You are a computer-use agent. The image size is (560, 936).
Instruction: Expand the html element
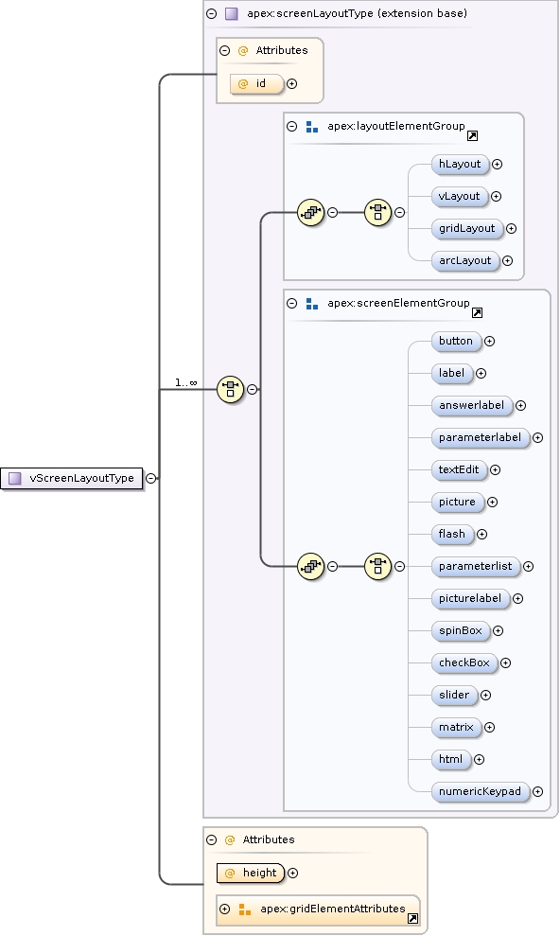[x=479, y=760]
